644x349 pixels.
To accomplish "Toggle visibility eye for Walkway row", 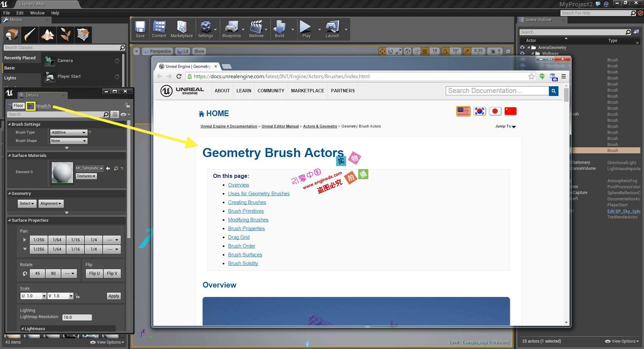I will point(522,53).
